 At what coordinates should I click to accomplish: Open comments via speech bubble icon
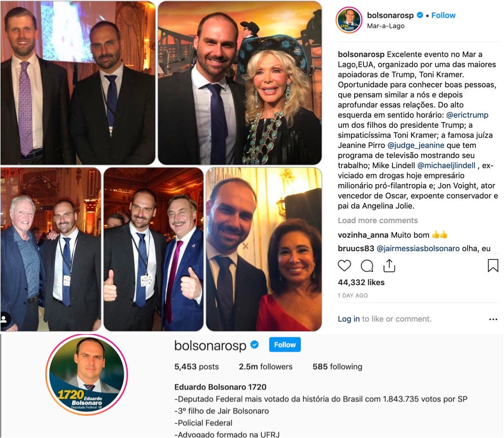coord(367,266)
